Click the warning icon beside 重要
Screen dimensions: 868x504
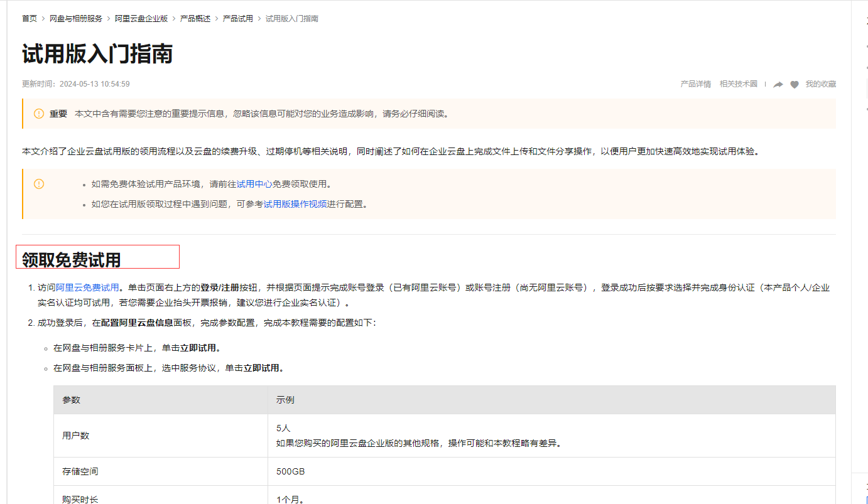click(x=39, y=114)
